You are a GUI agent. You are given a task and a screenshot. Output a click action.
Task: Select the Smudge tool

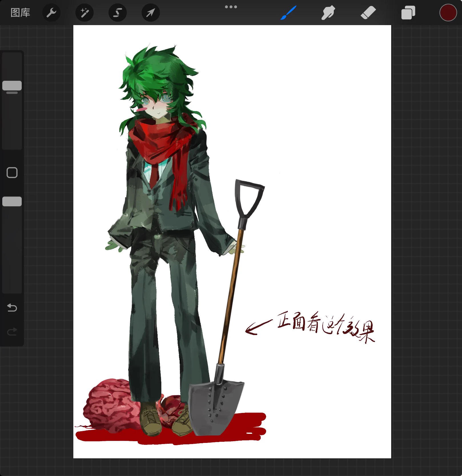[328, 13]
